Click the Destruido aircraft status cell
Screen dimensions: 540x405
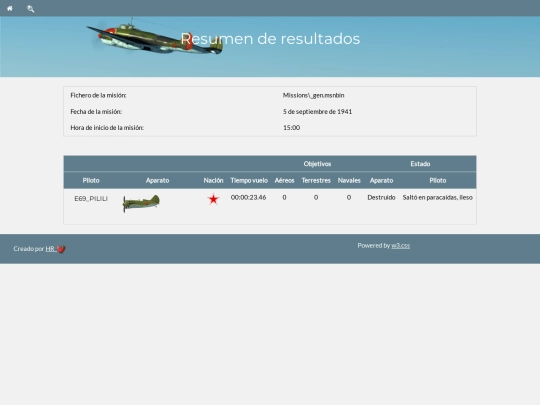pyautogui.click(x=381, y=197)
